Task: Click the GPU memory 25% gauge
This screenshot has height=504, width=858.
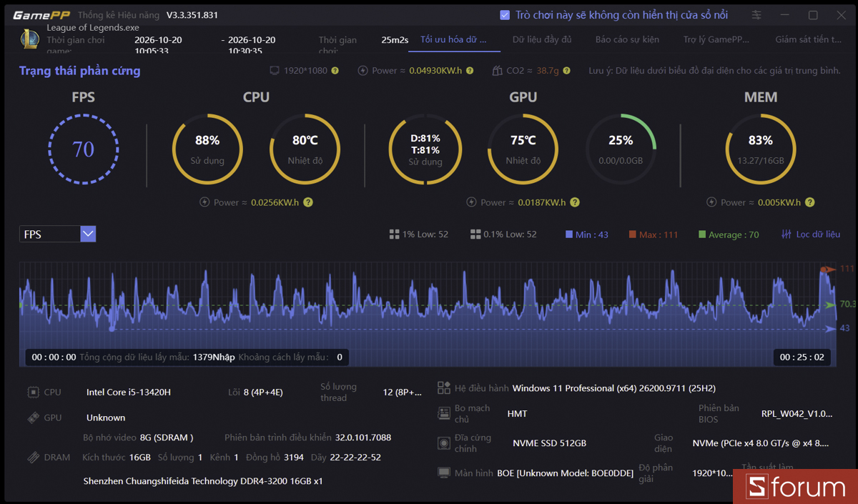Action: coord(621,149)
